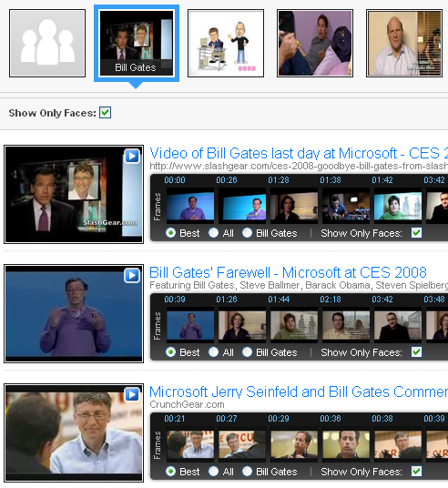Select the bald man face thumbnail
Viewport: 448px width, 488px height.
pos(404,43)
